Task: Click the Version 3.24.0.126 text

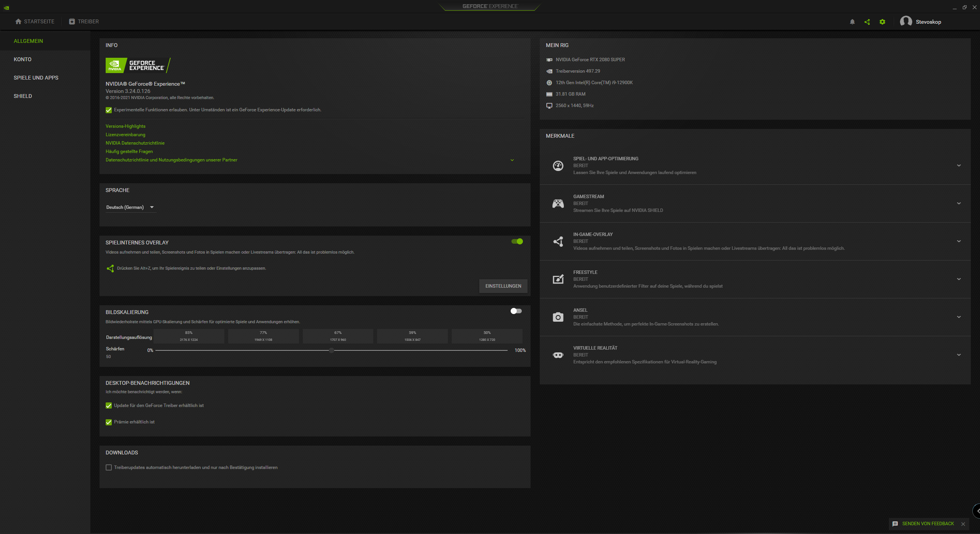Action: click(x=128, y=91)
